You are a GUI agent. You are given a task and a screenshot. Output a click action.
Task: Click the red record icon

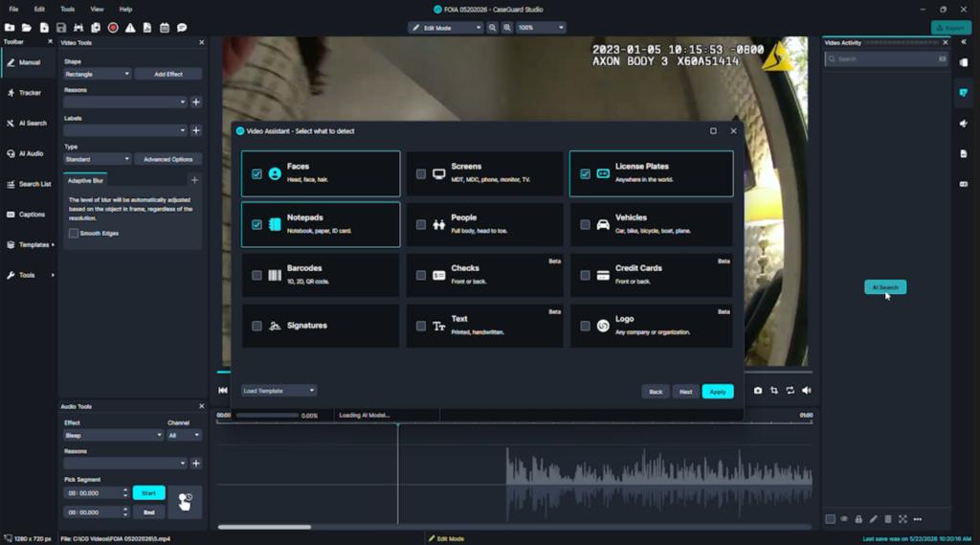click(x=113, y=28)
